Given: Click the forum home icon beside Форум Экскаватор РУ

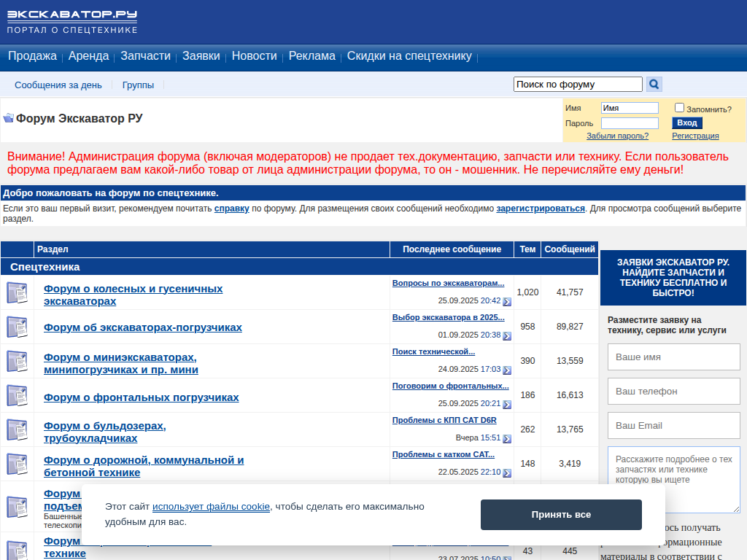Looking at the screenshot, I should pos(9,118).
